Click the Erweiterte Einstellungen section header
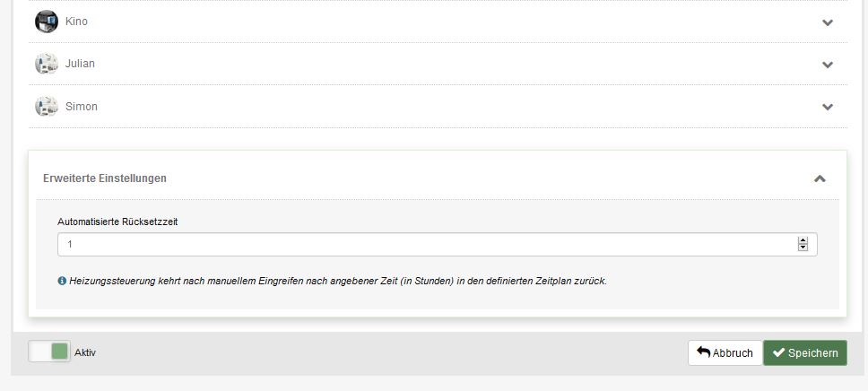Image resolution: width=868 pixels, height=391 pixels. (438, 178)
